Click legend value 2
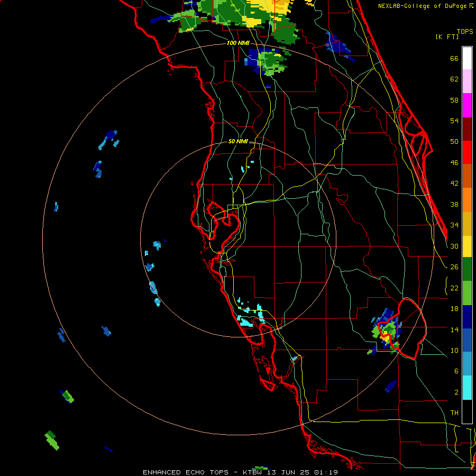This screenshot has height=476, width=476. tap(456, 392)
